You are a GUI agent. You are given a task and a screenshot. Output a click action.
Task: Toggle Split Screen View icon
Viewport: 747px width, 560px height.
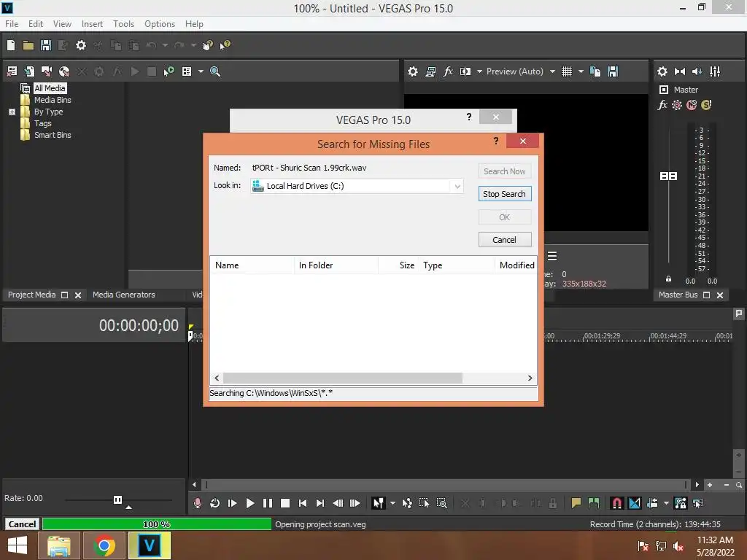(x=465, y=71)
